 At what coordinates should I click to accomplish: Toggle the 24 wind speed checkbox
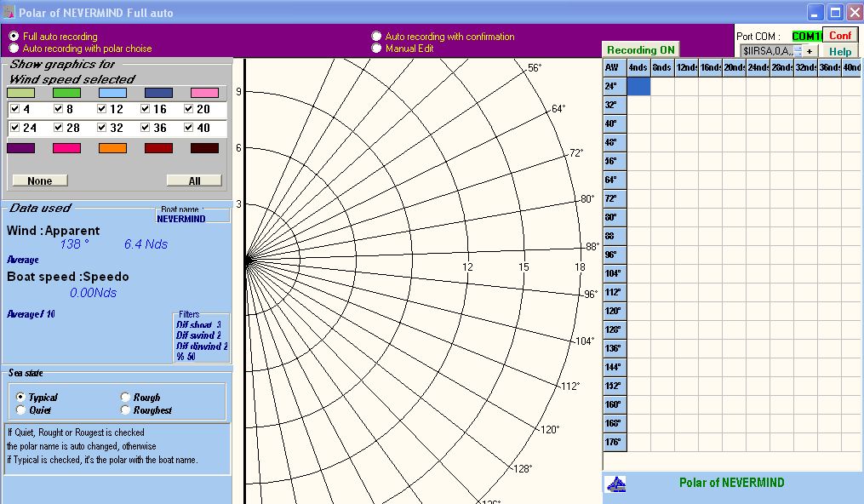tap(14, 127)
